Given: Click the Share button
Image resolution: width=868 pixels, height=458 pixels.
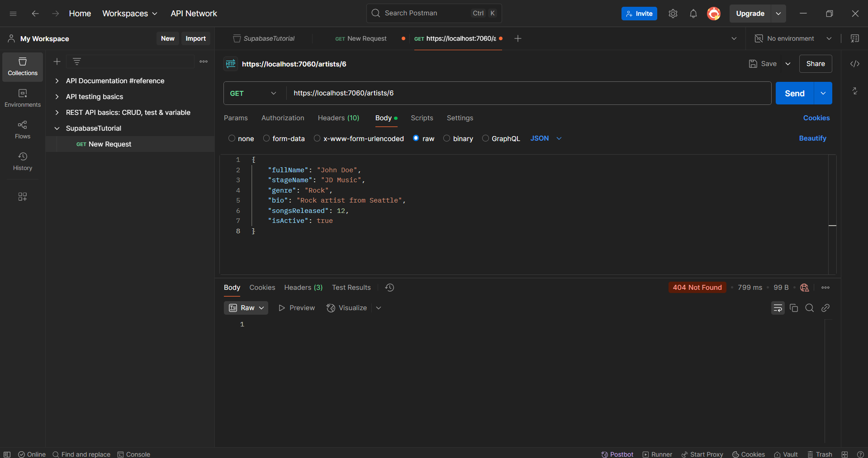Looking at the screenshot, I should tap(816, 64).
